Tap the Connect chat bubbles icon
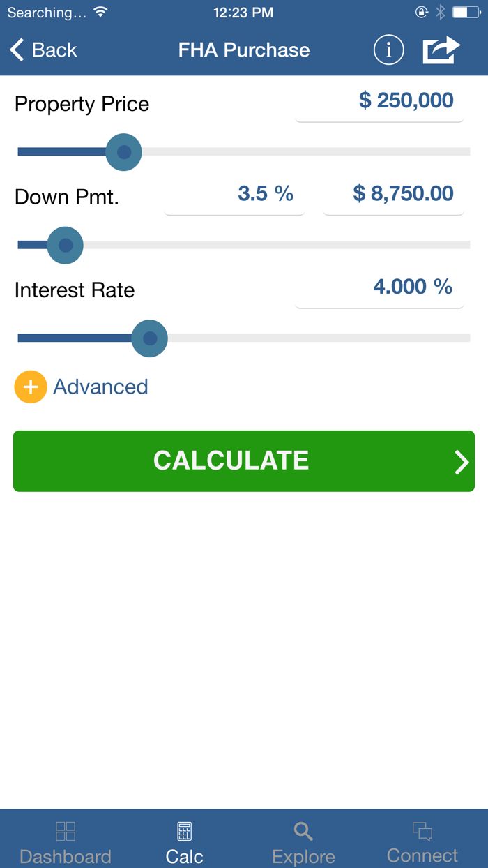 (422, 830)
